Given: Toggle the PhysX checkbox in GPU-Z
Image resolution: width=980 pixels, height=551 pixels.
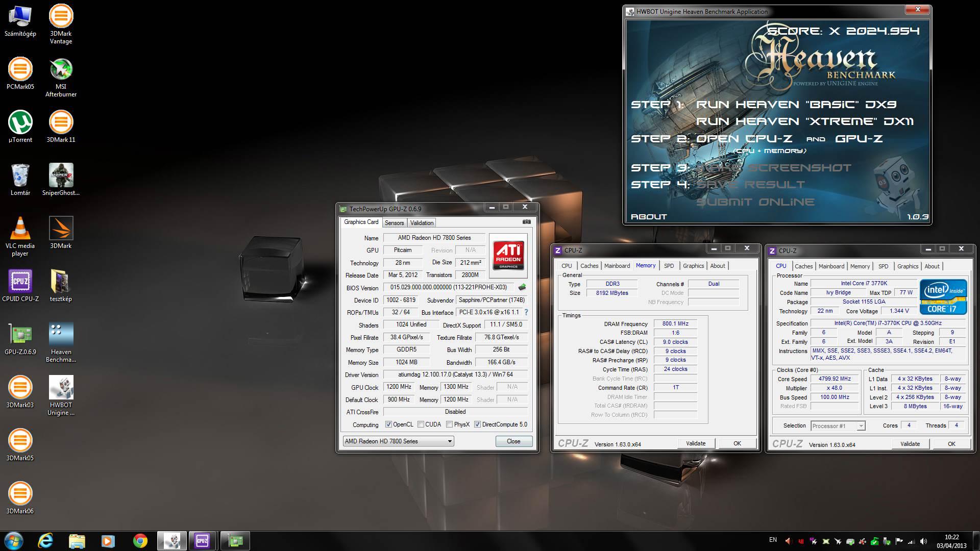Looking at the screenshot, I should (449, 424).
